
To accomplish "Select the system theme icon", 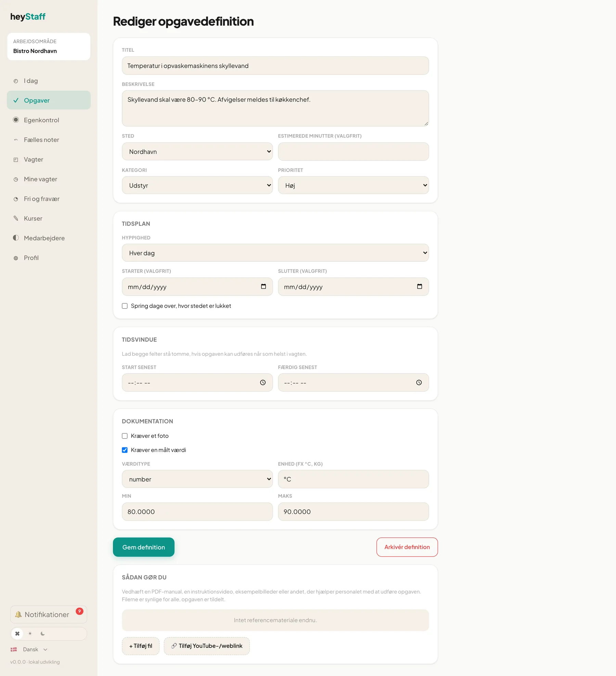I will tap(17, 634).
